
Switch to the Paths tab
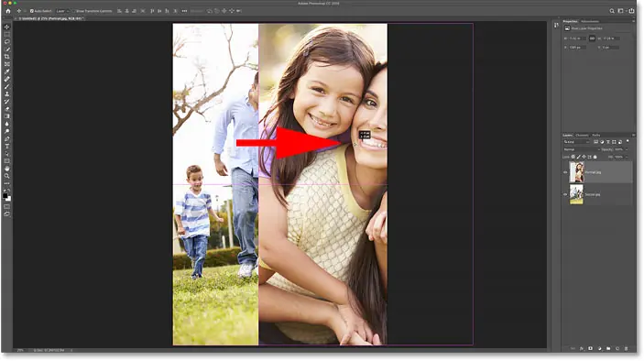pos(596,135)
